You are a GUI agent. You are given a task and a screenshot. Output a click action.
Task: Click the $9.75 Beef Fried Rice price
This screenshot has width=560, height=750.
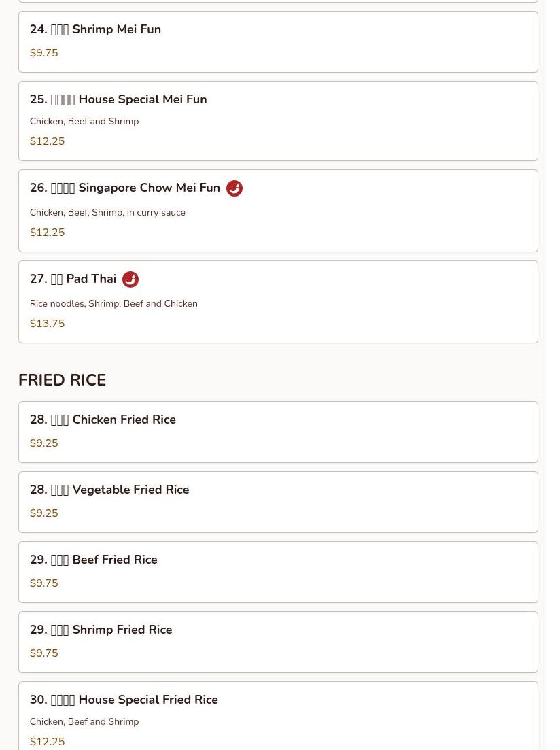point(43,583)
